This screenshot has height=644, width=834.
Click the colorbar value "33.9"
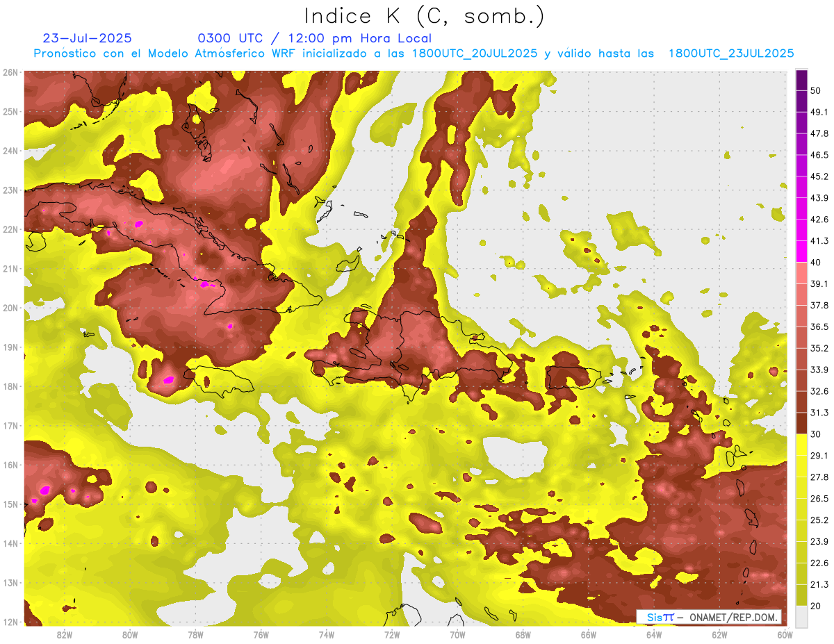point(819,370)
